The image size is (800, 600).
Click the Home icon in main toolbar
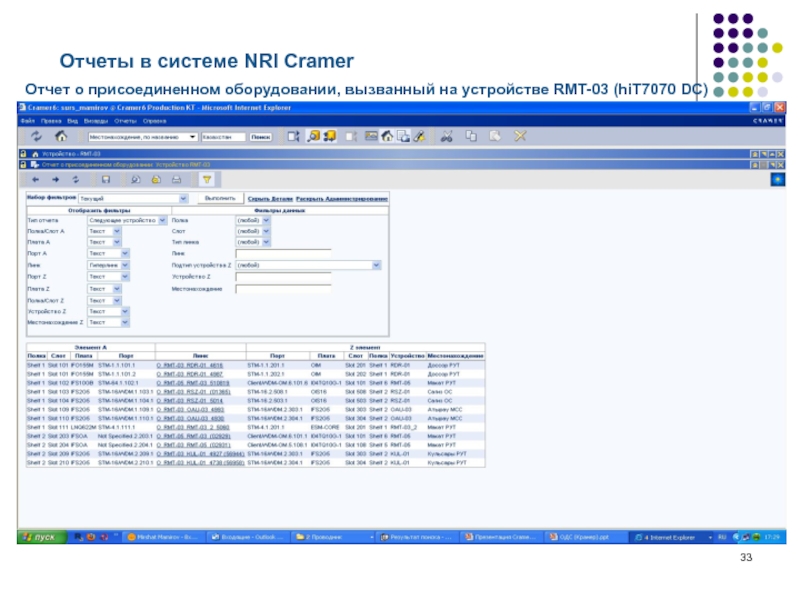click(x=61, y=136)
